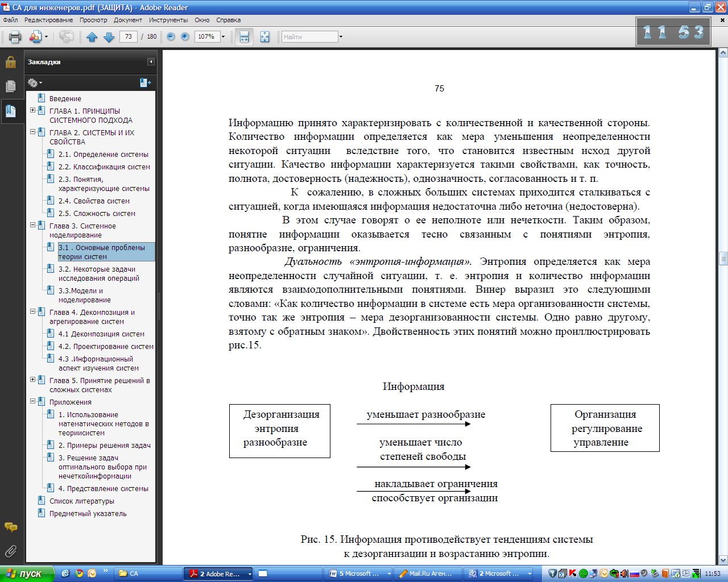Click the Найти search field
The image size is (728, 582).
(x=310, y=37)
